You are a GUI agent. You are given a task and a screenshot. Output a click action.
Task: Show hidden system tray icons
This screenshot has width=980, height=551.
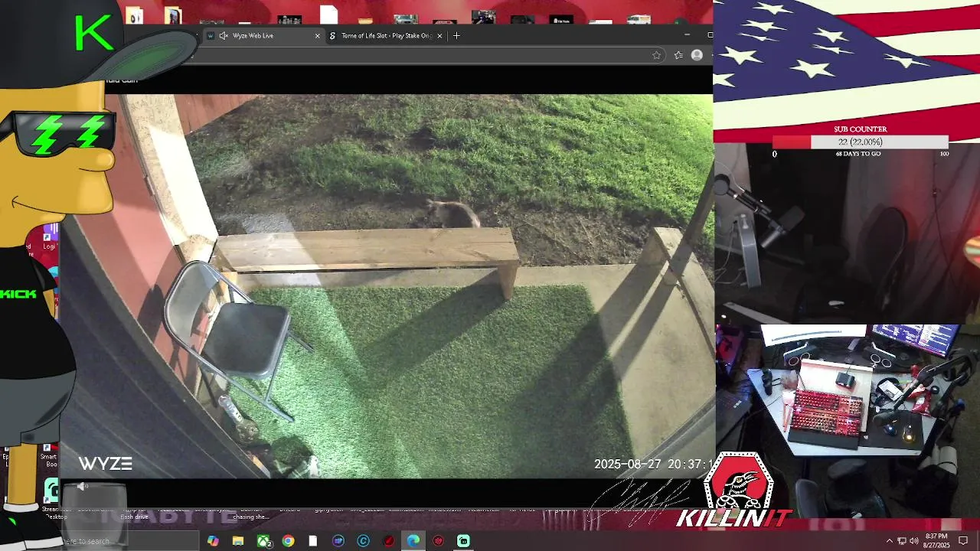pyautogui.click(x=889, y=541)
